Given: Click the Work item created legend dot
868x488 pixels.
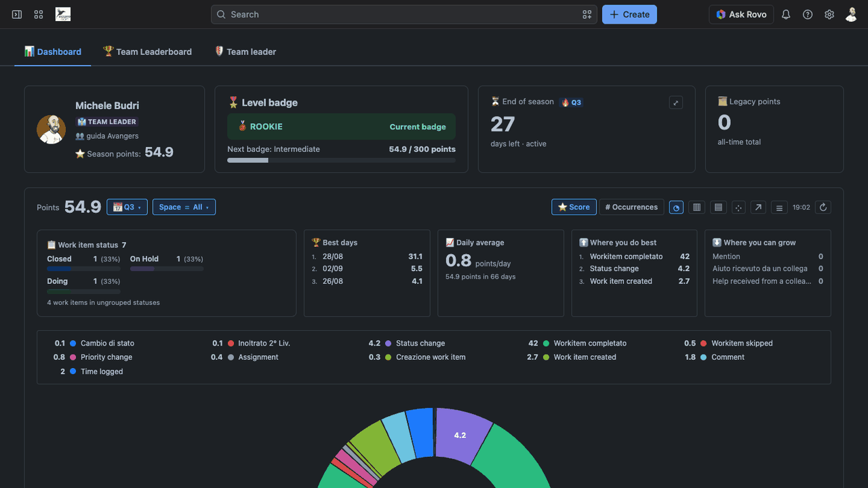Looking at the screenshot, I should click(x=546, y=357).
